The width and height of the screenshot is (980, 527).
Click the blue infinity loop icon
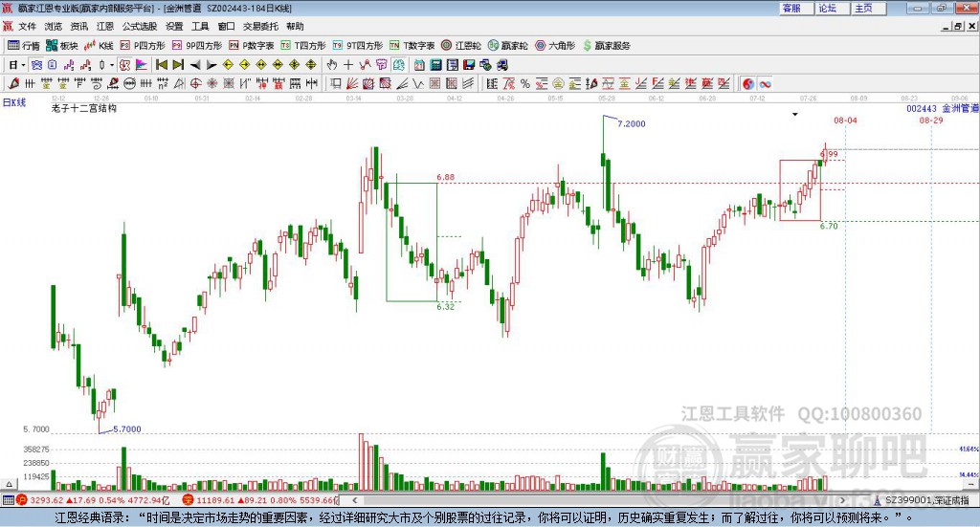(765, 83)
